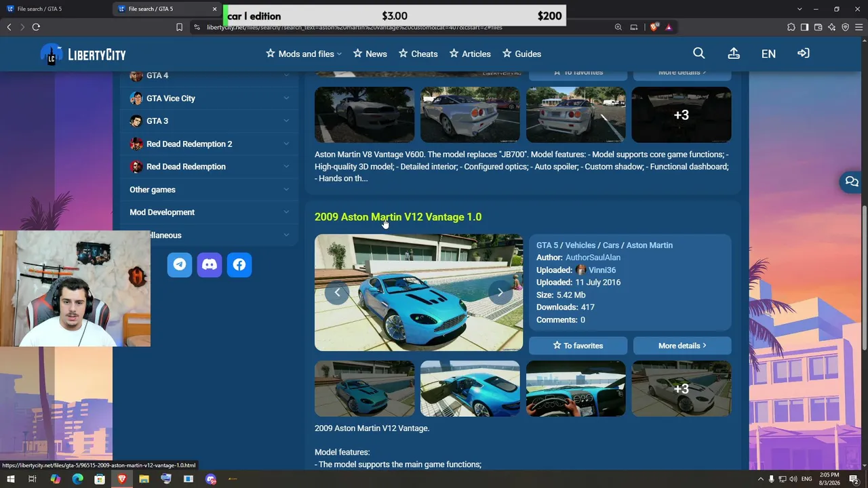Image resolution: width=868 pixels, height=488 pixels.
Task: Open the Windows notification center
Action: [x=854, y=479]
